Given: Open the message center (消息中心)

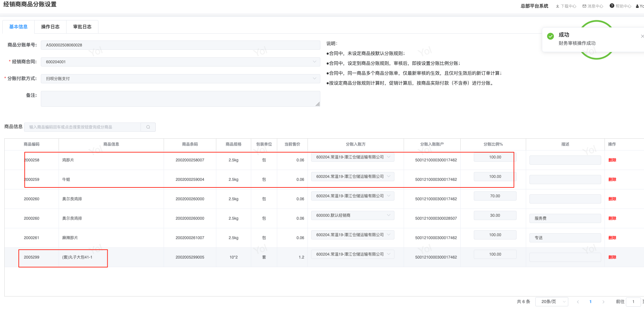Looking at the screenshot, I should point(593,6).
